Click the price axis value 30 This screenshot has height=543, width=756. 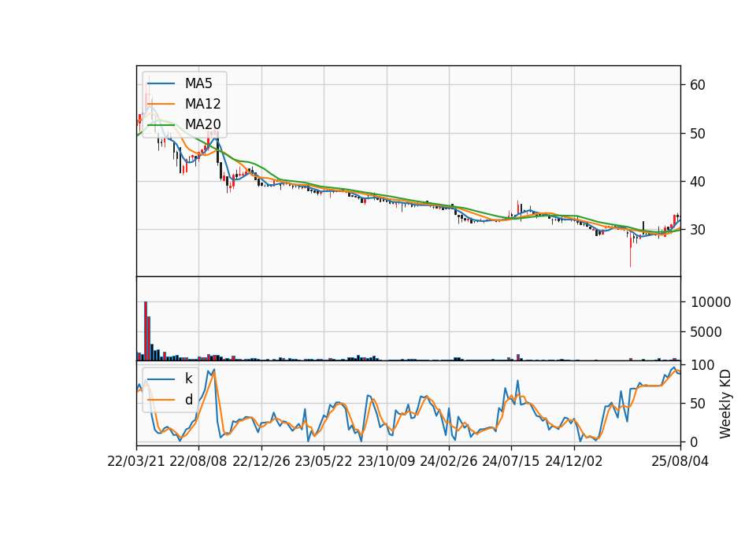coord(698,230)
